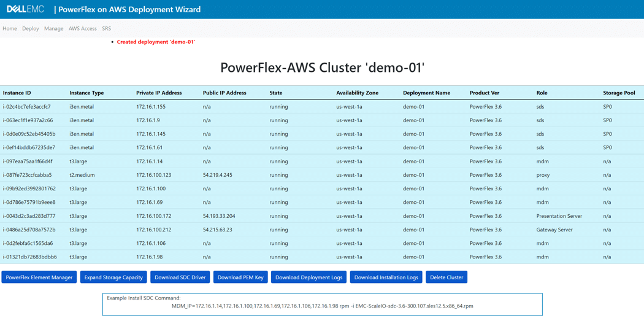Click the 'Created deployment demo-01' message
Image resolution: width=644 pixels, height=318 pixels.
tap(156, 42)
